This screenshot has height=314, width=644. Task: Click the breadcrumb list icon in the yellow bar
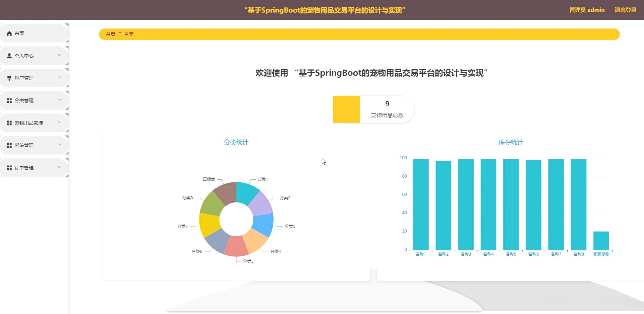pyautogui.click(x=119, y=34)
